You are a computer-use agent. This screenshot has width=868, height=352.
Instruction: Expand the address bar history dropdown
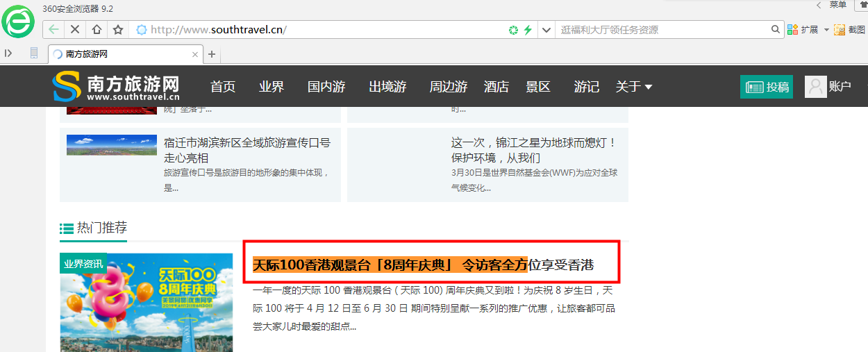click(546, 30)
